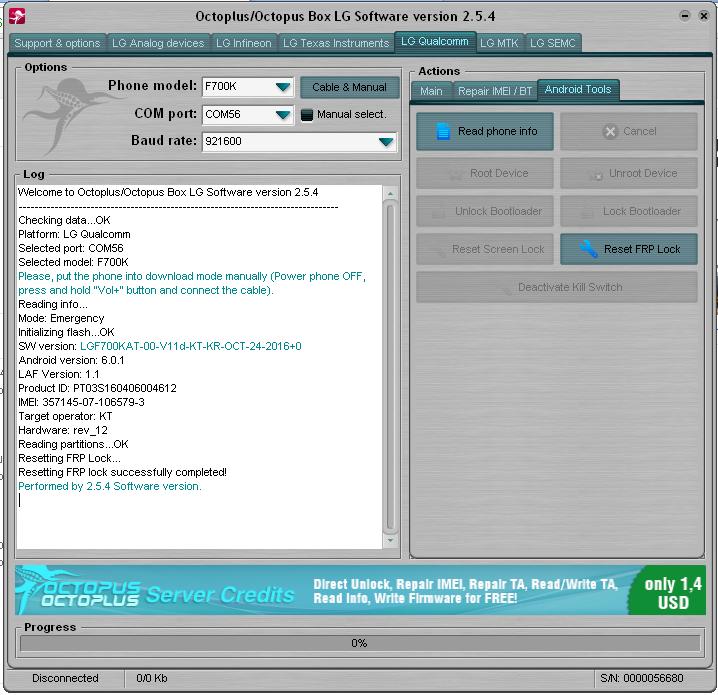Click the Reset Screen Lock button
The height and width of the screenshot is (695, 718).
[484, 249]
